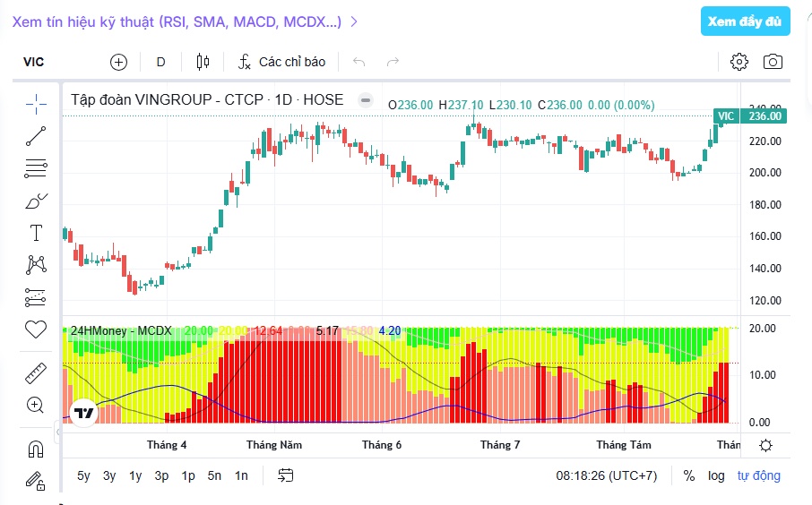Image resolution: width=812 pixels, height=505 pixels.
Task: Open the timezone 08:18:26 (UTC+7) menu
Action: 607,475
